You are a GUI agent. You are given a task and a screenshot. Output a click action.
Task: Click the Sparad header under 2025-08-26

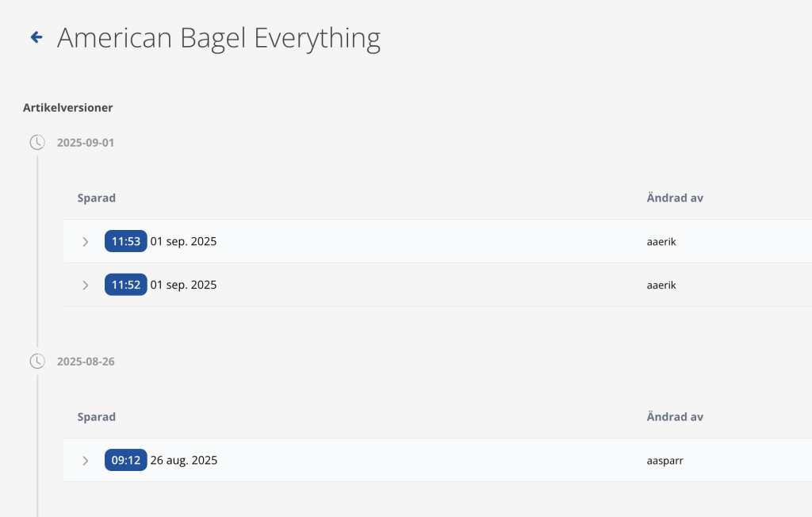(x=96, y=417)
